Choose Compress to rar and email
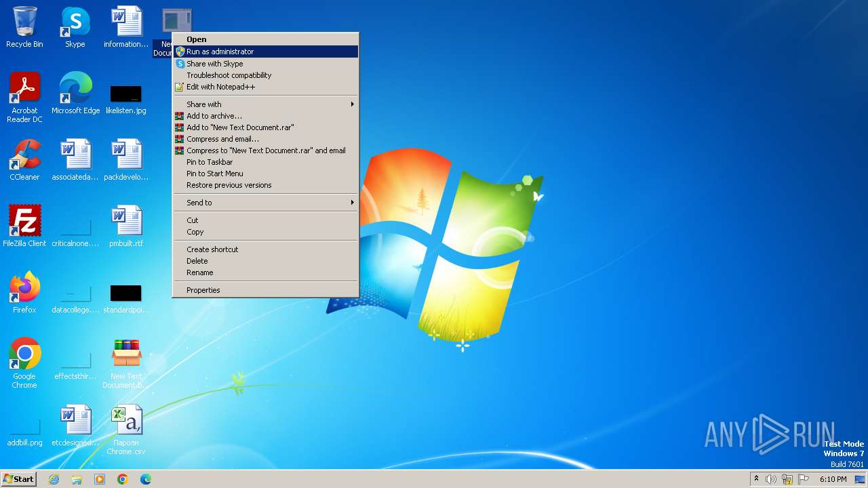 click(x=265, y=150)
